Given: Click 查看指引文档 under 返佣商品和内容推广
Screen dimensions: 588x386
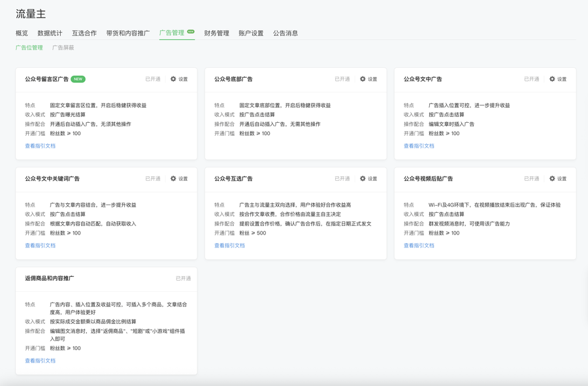Looking at the screenshot, I should (x=41, y=361).
